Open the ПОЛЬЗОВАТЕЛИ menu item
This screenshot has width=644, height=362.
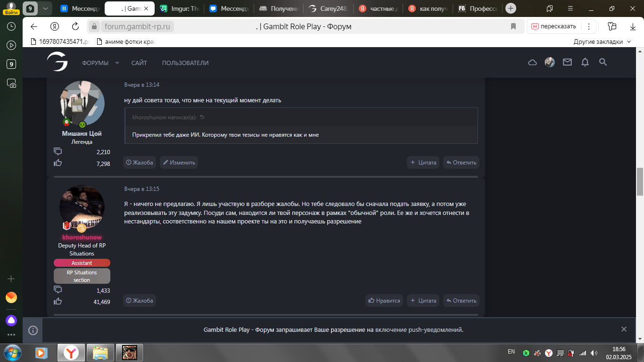185,63
